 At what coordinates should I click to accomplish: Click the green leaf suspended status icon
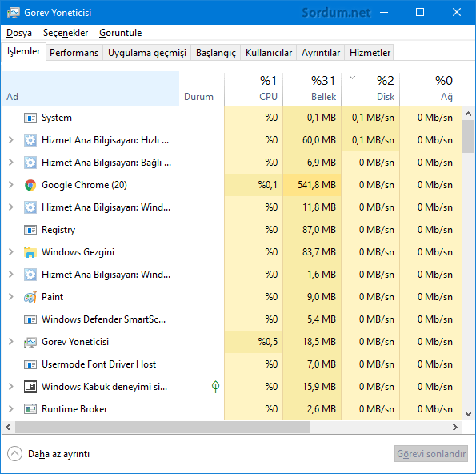click(x=215, y=386)
